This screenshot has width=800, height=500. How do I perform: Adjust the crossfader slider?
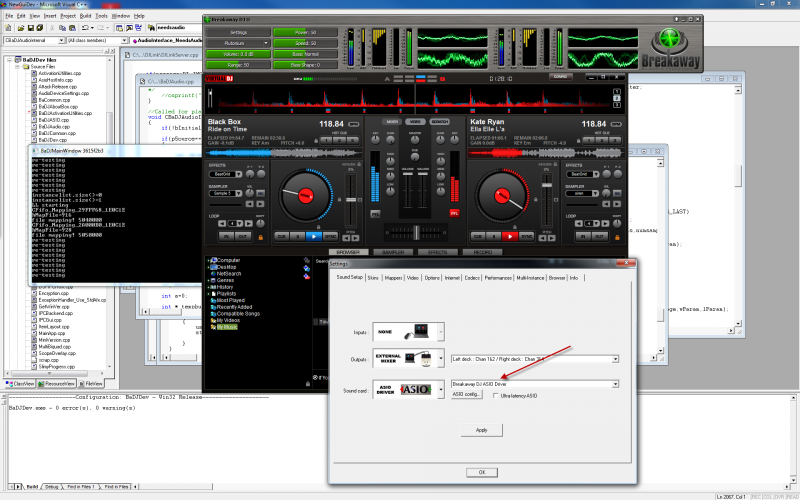(416, 232)
